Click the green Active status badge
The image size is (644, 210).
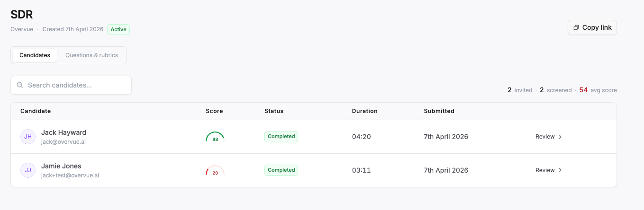click(x=118, y=29)
